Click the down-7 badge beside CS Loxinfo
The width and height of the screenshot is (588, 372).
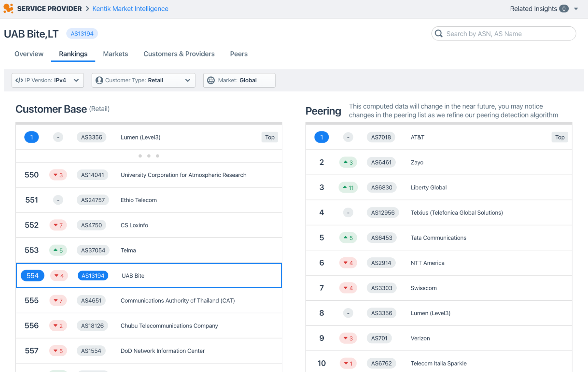coord(58,225)
